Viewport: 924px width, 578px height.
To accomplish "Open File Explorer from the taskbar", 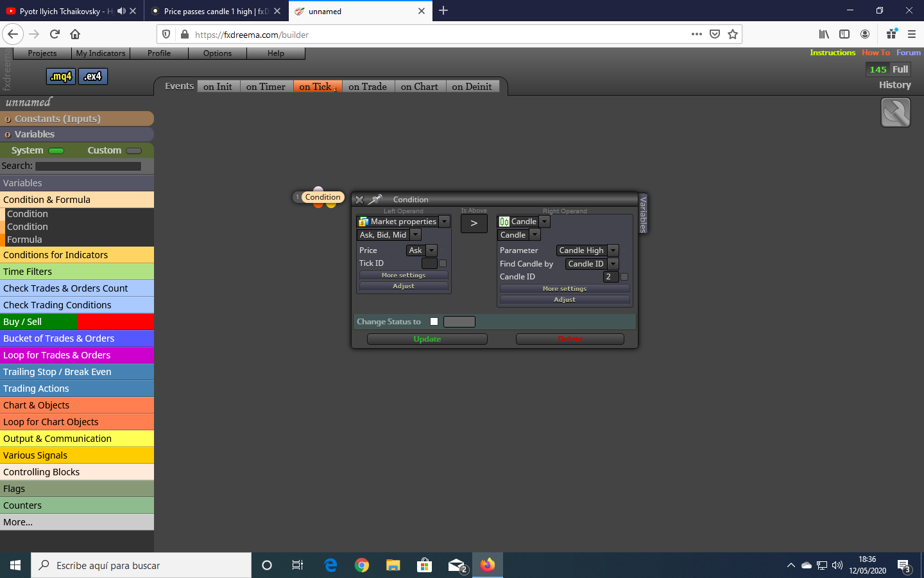I will (x=393, y=565).
